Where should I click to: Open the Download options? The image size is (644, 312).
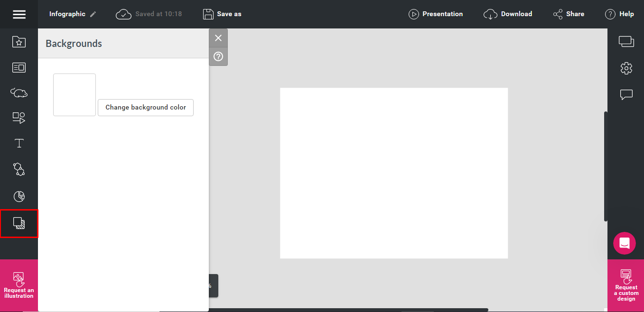[x=508, y=14]
